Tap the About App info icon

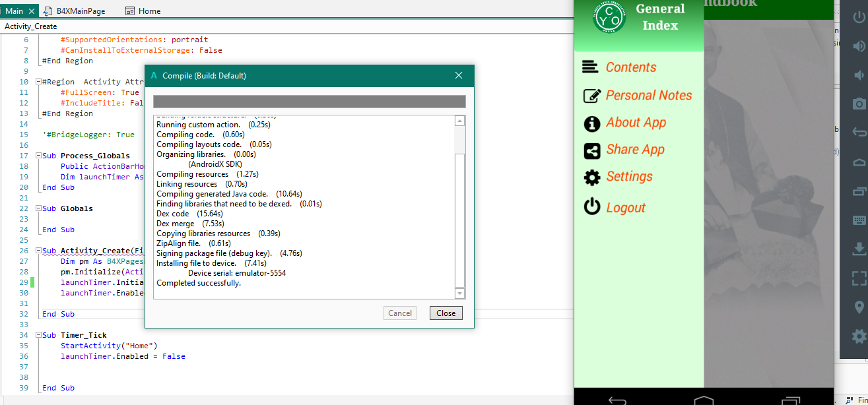[x=592, y=123]
